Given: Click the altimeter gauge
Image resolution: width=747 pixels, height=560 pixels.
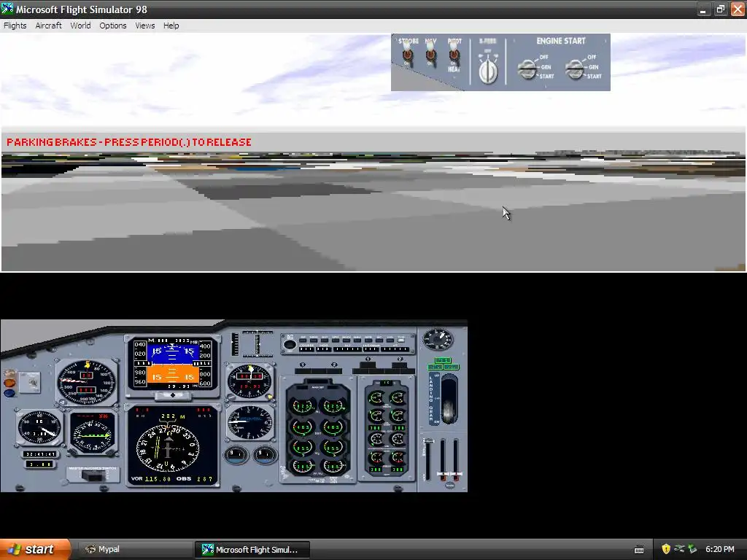Looking at the screenshot, I should click(249, 381).
